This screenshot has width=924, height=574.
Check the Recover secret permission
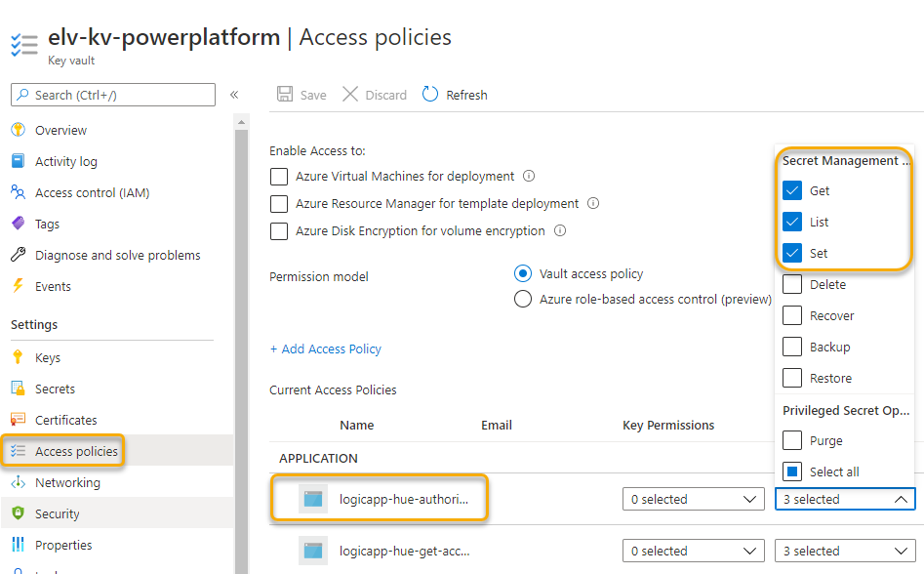[792, 315]
